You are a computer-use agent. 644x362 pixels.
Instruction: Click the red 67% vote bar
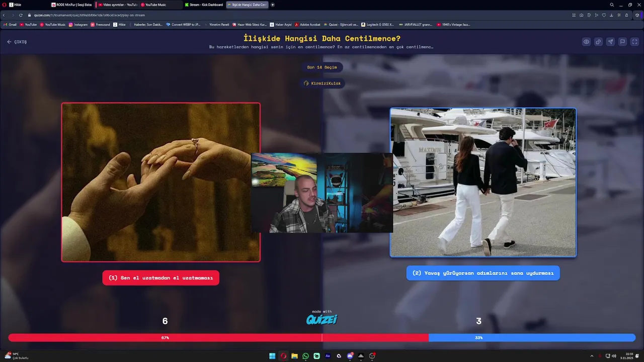[x=218, y=338]
